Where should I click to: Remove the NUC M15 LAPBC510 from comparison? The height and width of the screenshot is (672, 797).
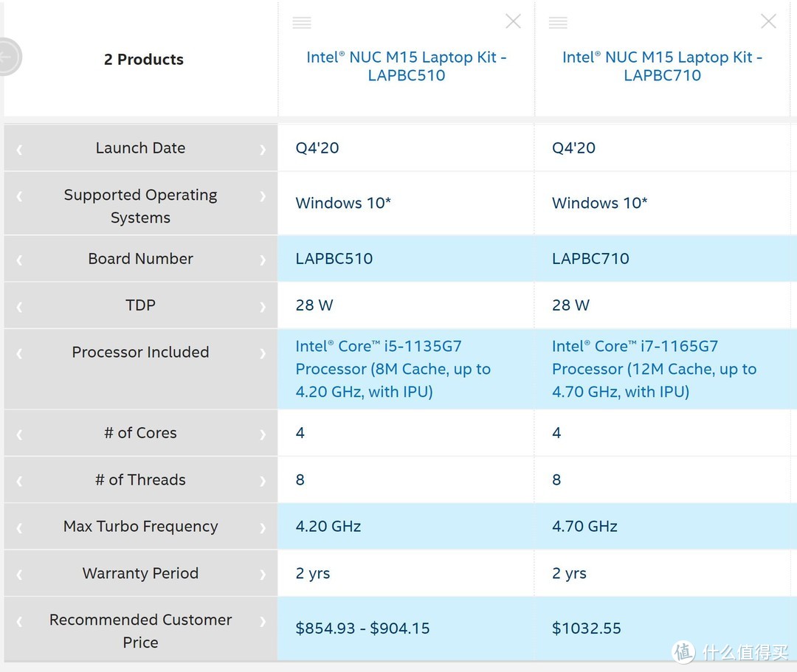point(513,21)
